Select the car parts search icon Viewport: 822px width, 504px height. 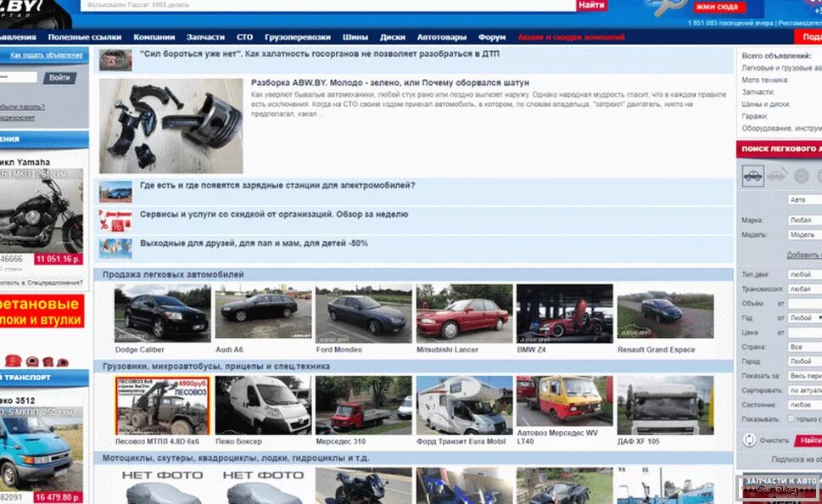777,175
